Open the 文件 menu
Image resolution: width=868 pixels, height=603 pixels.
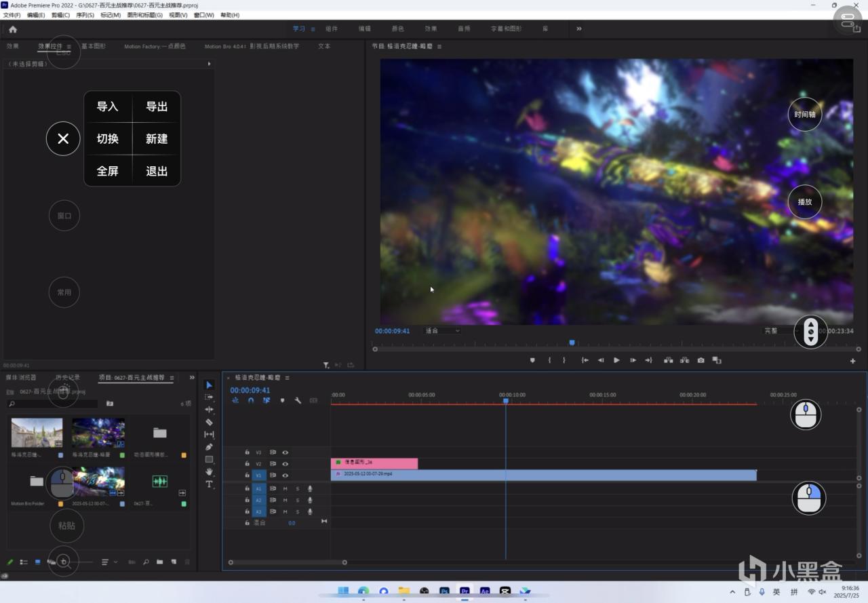coord(12,15)
